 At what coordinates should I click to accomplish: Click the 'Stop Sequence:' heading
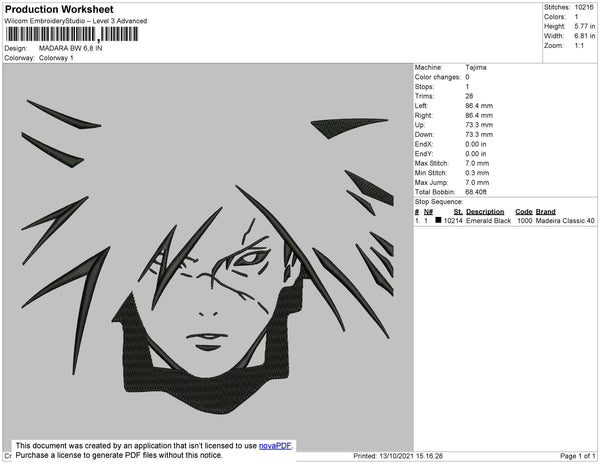[439, 202]
